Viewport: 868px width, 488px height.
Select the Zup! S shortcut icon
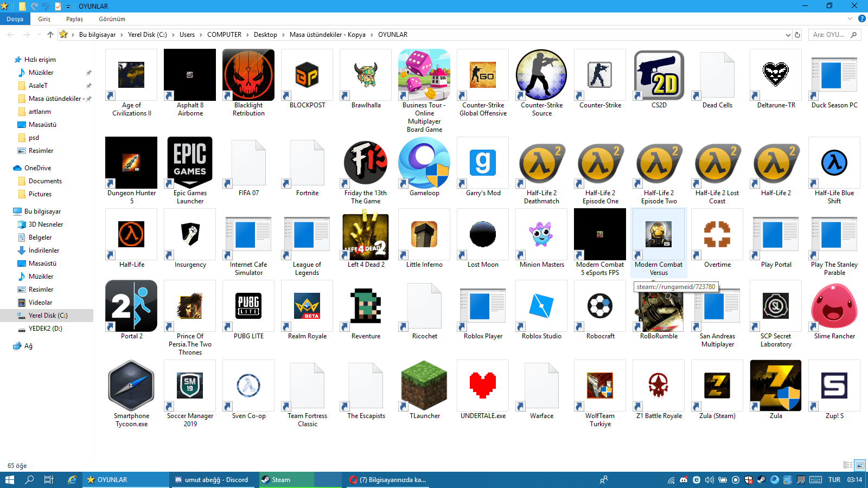(x=834, y=386)
